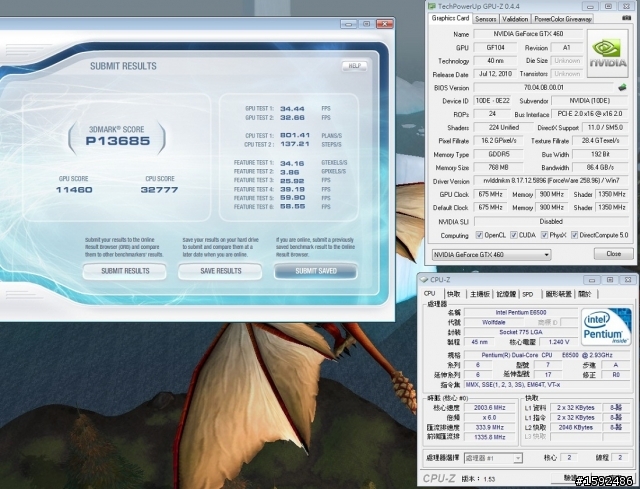Click the multiplier x 6.0 field in CPU-Z
The width and height of the screenshot is (640, 489).
pos(490,418)
